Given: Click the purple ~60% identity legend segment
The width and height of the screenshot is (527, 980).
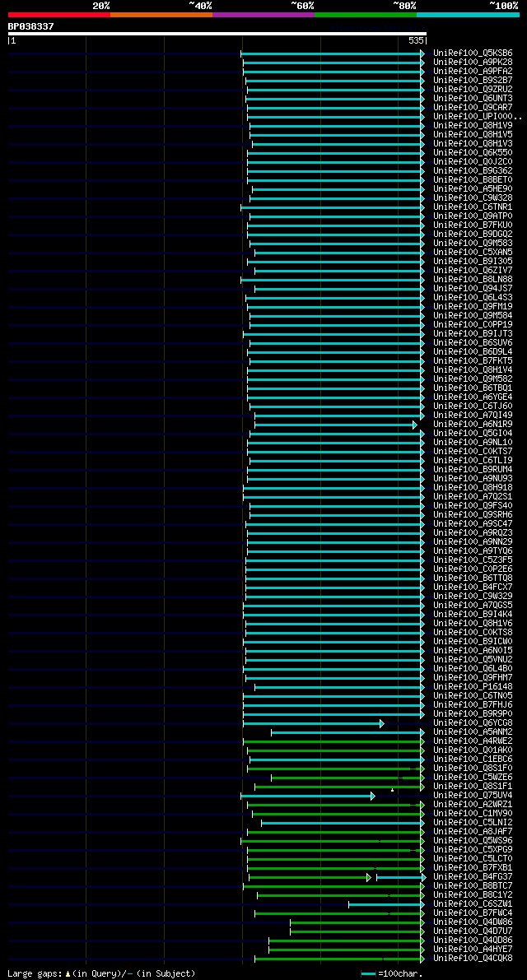Looking at the screenshot, I should point(263,14).
